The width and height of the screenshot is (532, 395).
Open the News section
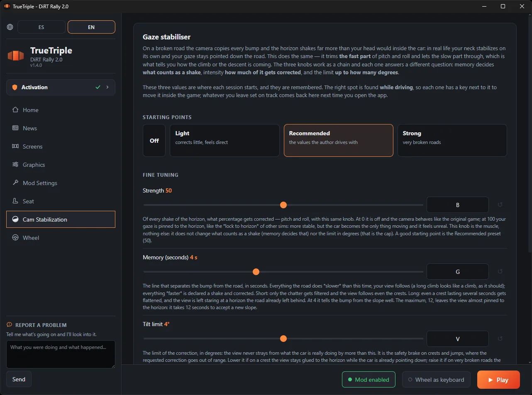(x=61, y=128)
